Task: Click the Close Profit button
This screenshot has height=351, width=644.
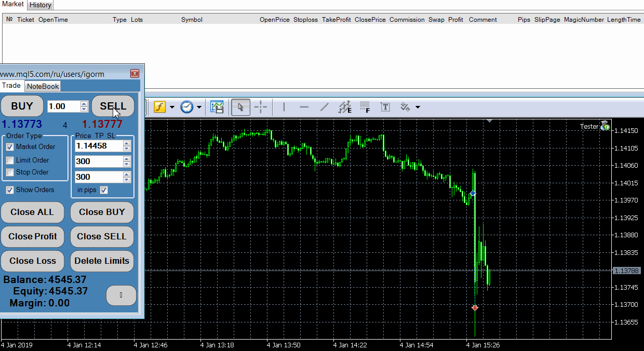Action: 32,236
